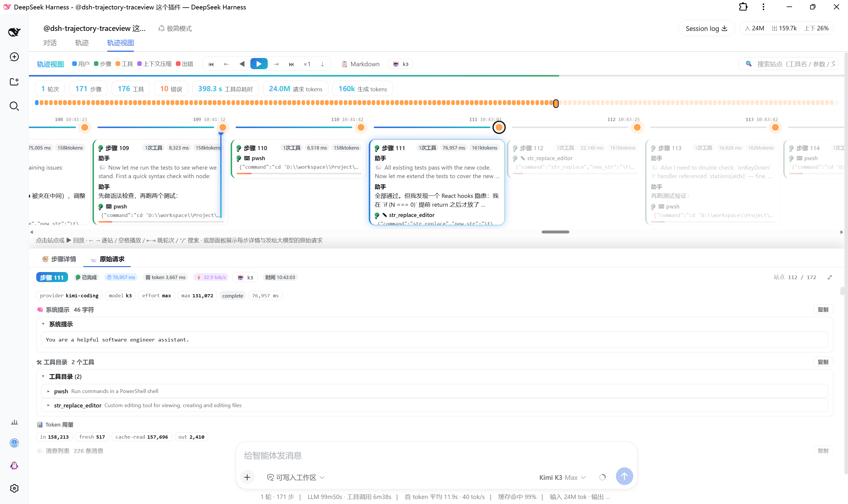Jump to previous round button

[227, 64]
